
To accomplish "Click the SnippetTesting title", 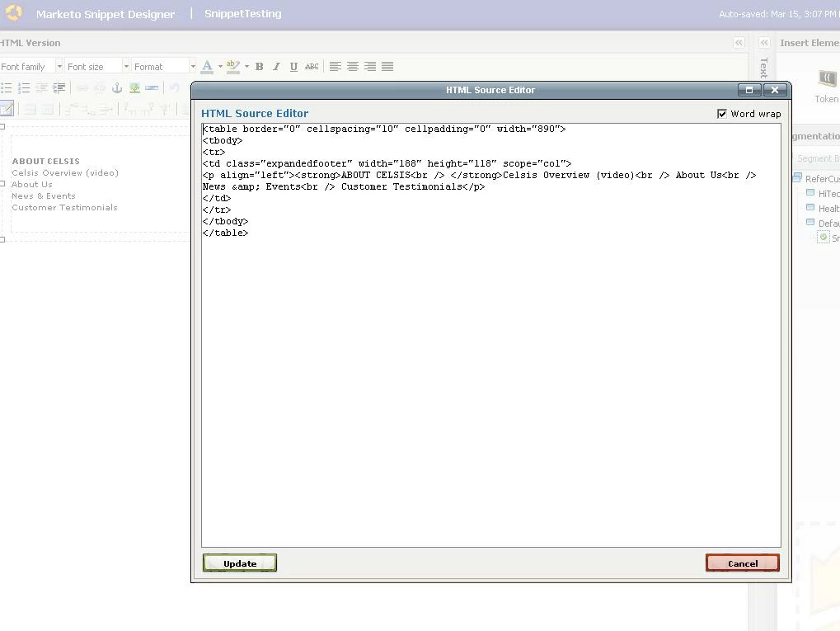I will pos(242,14).
